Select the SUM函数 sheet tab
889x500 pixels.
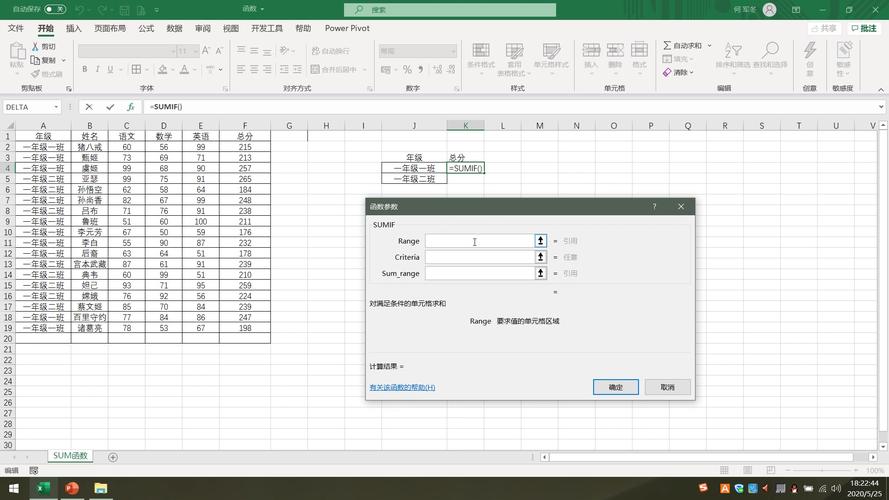click(71, 456)
